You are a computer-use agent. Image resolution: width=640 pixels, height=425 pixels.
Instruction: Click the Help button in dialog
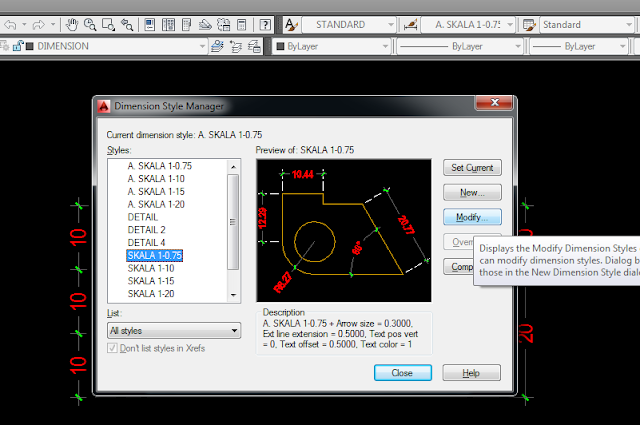pyautogui.click(x=471, y=373)
